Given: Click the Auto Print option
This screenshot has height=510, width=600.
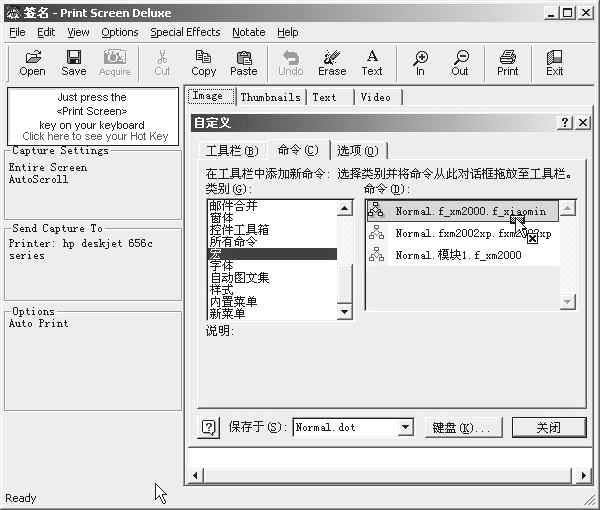Looking at the screenshot, I should pos(39,323).
